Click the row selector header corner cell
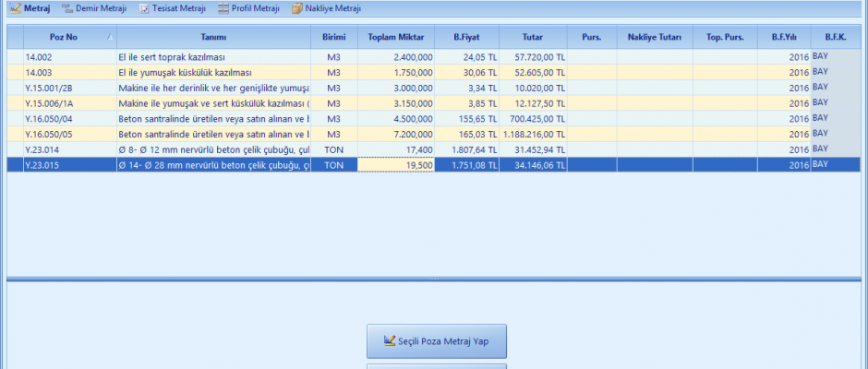868x369 pixels. point(15,38)
